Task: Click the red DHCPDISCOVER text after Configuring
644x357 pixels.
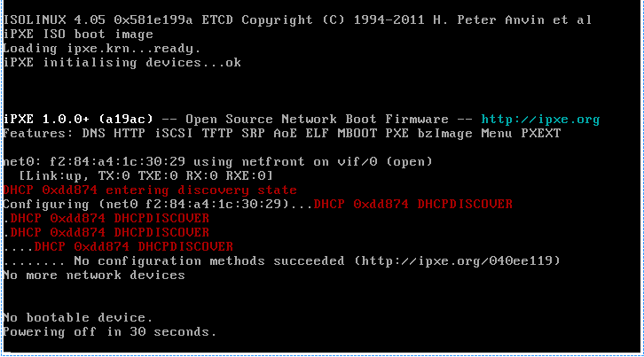Action: [413, 205]
